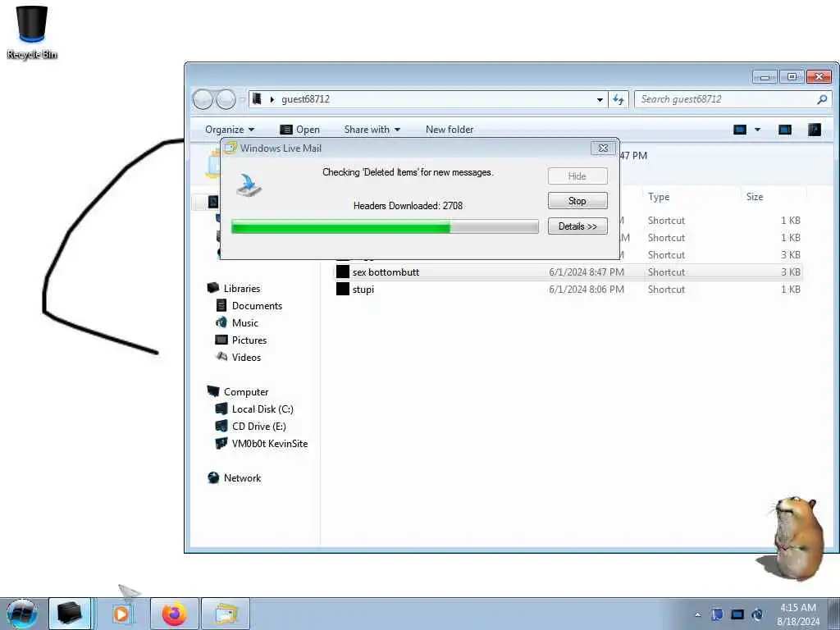Open the Explorer help icon
Viewport: 840px width, 630px height.
[x=815, y=130]
